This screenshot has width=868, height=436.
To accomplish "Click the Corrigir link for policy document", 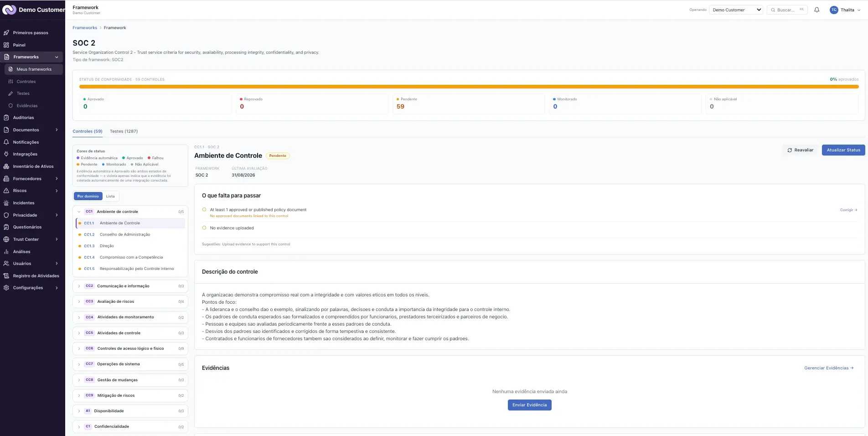I will tap(848, 210).
